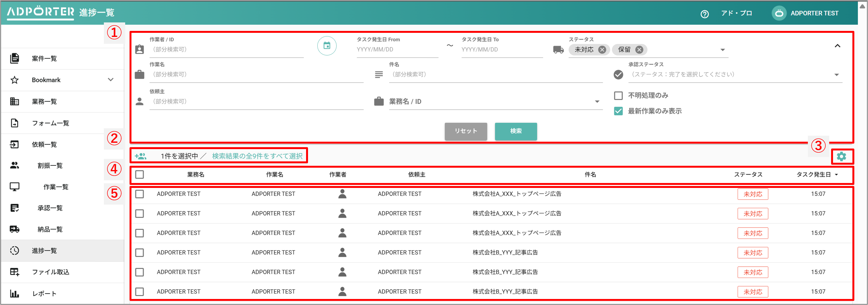The image size is (868, 305).
Task: Remove the 保留 status chip
Action: point(639,50)
